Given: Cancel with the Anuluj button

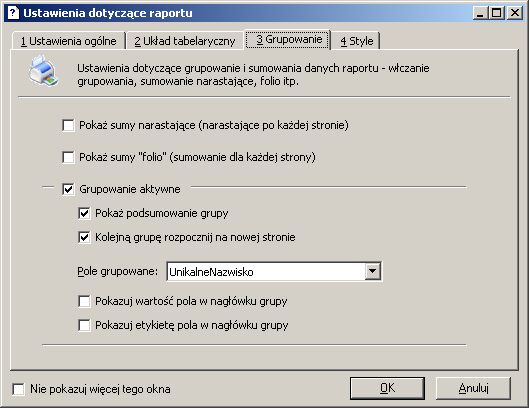Looking at the screenshot, I should [473, 388].
